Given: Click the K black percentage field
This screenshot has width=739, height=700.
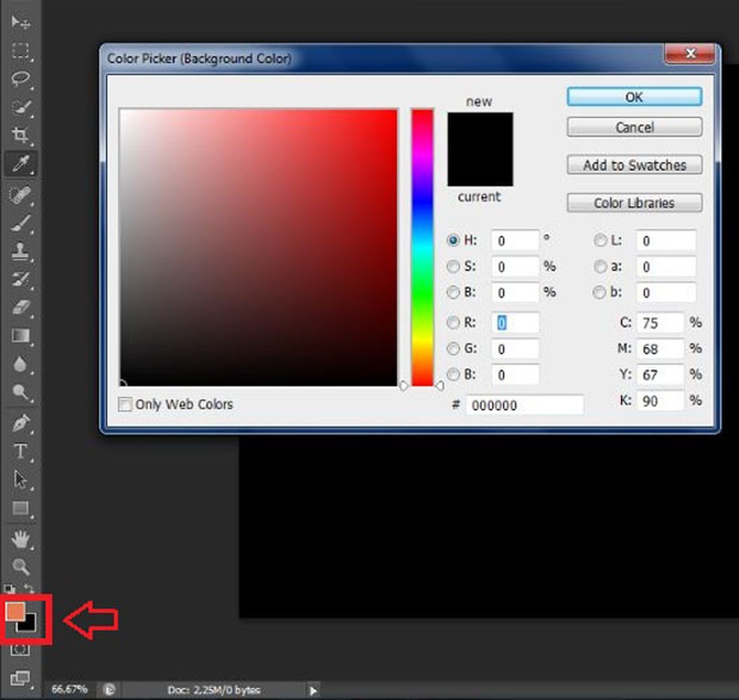Looking at the screenshot, I should (660, 400).
